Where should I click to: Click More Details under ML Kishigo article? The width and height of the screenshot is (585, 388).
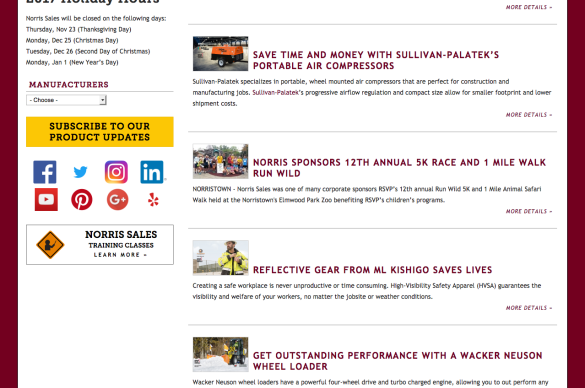[529, 308]
